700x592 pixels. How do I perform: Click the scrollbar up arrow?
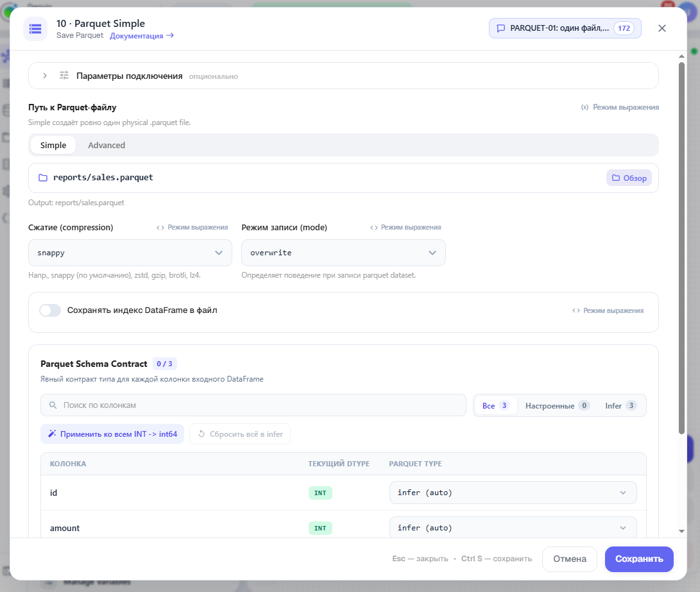tap(681, 56)
